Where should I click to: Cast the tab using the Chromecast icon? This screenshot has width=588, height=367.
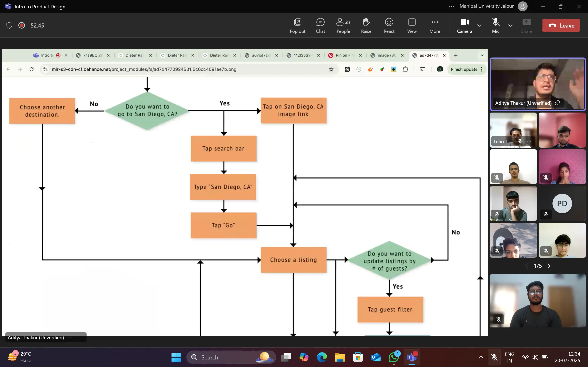tap(422, 69)
